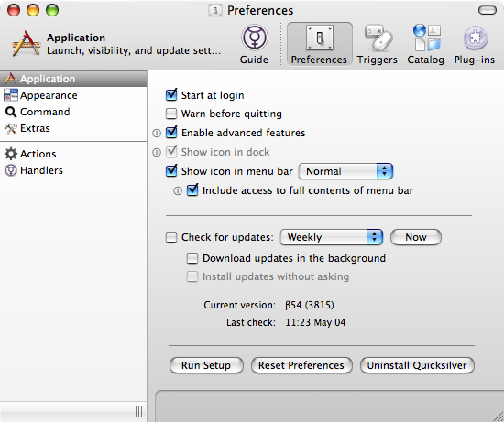Screen dimensions: 504x422
Task: Click the Uninstall Quicksilver button
Action: [417, 365]
